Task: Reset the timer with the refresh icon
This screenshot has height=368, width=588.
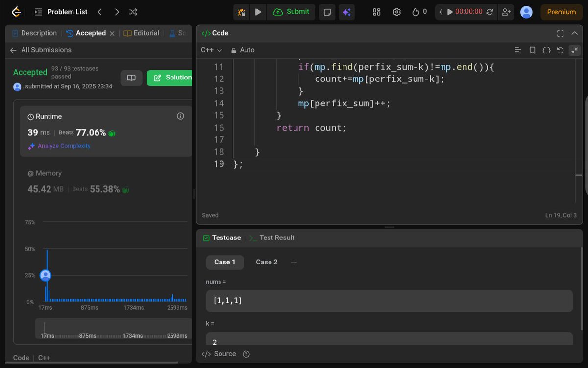Action: pyautogui.click(x=490, y=12)
